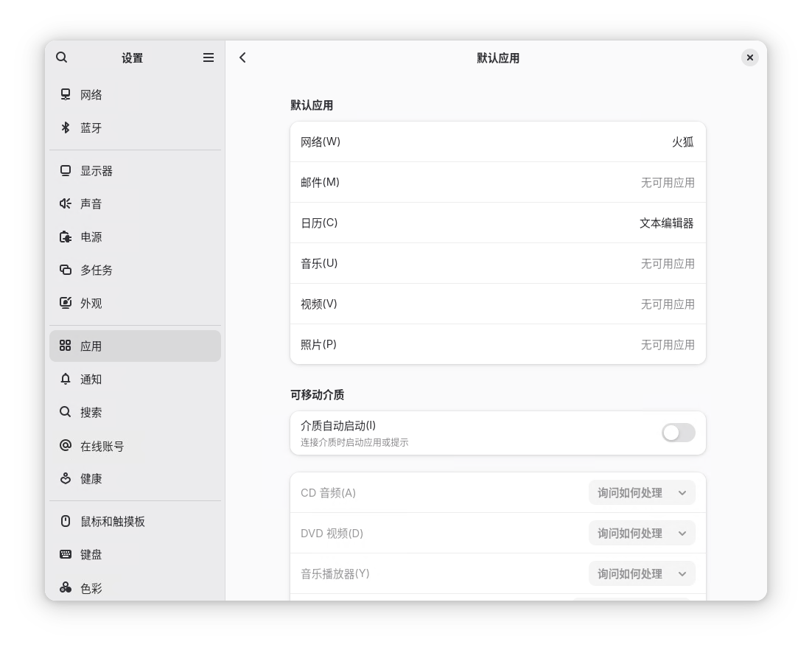Open the 音乐播放器 action dropdown

642,573
